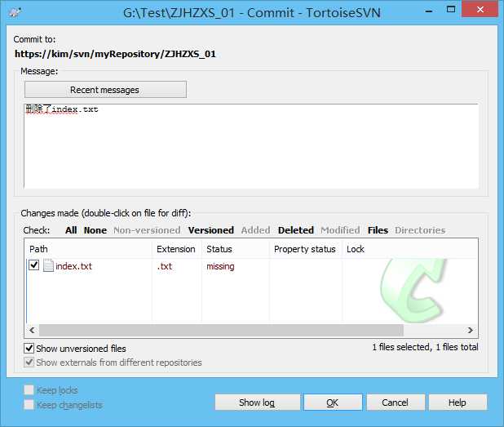504x427 pixels.
Task: Click the file list horizontal scrollbar thumb
Action: pyautogui.click(x=221, y=330)
